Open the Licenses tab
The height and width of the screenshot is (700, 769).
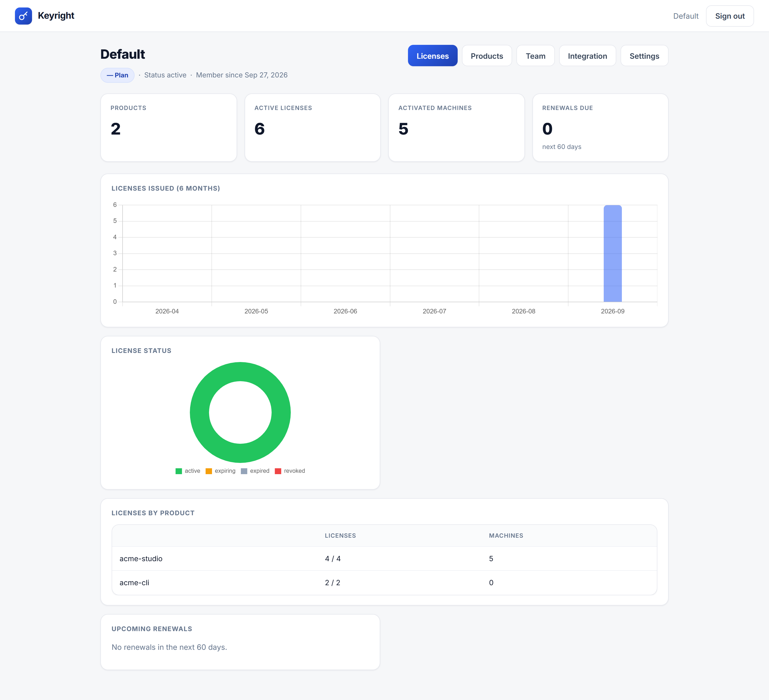click(x=433, y=56)
